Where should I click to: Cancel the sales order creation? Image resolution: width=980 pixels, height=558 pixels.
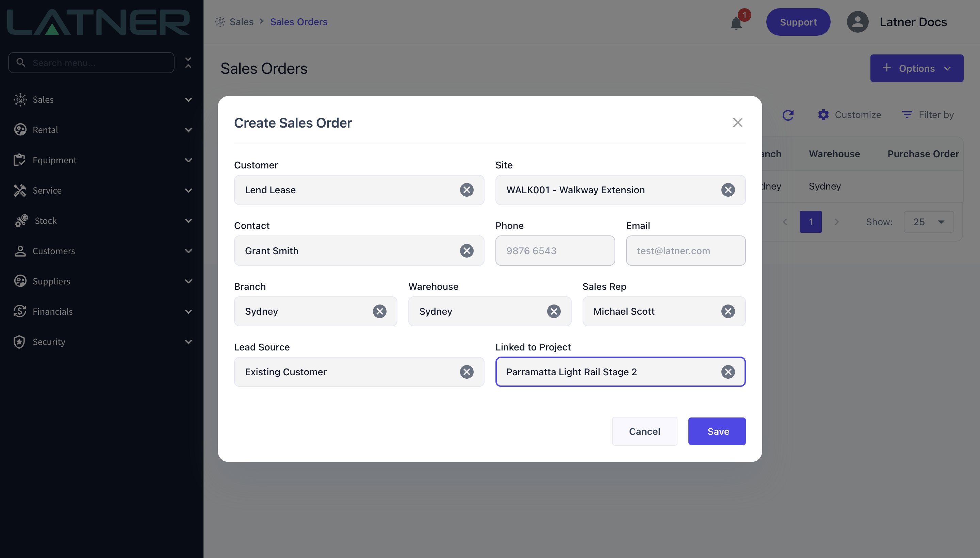[x=644, y=431]
